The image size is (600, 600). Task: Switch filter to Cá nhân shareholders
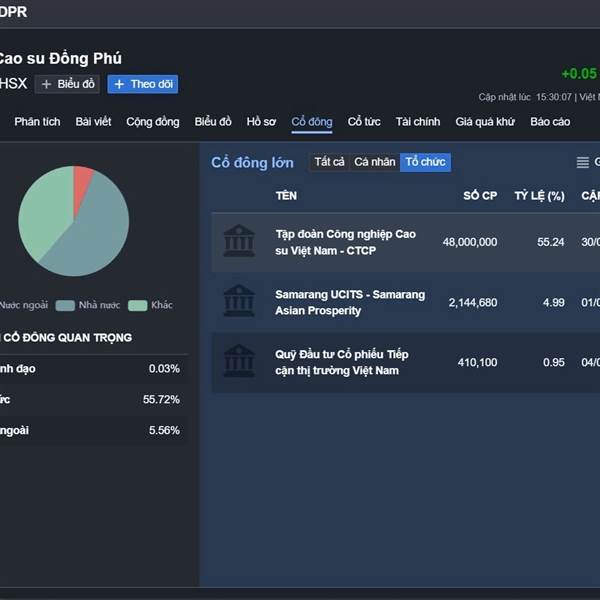point(375,162)
